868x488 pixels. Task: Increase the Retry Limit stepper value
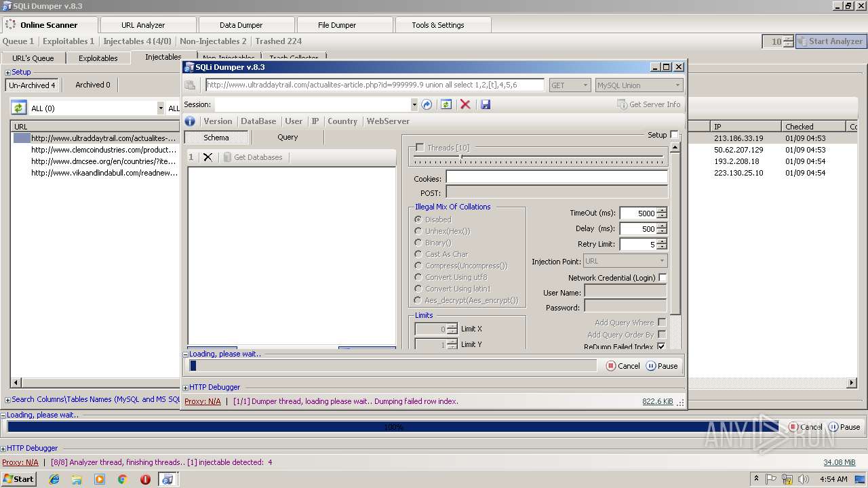coord(662,241)
